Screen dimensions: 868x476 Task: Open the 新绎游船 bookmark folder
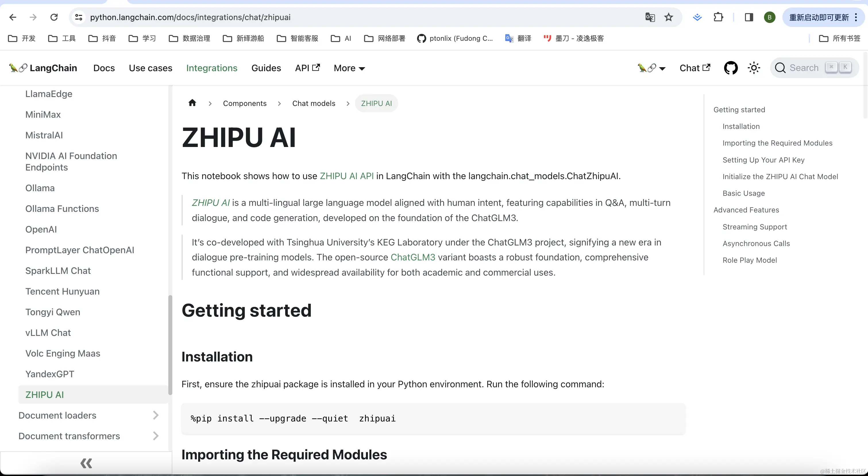[x=243, y=38]
